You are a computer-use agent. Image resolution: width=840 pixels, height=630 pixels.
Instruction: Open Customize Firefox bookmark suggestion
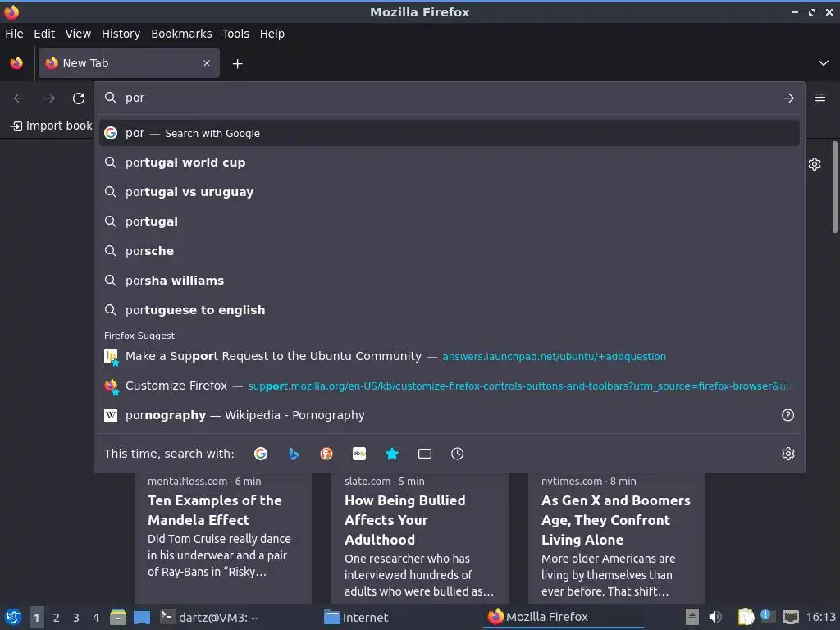[x=449, y=386]
